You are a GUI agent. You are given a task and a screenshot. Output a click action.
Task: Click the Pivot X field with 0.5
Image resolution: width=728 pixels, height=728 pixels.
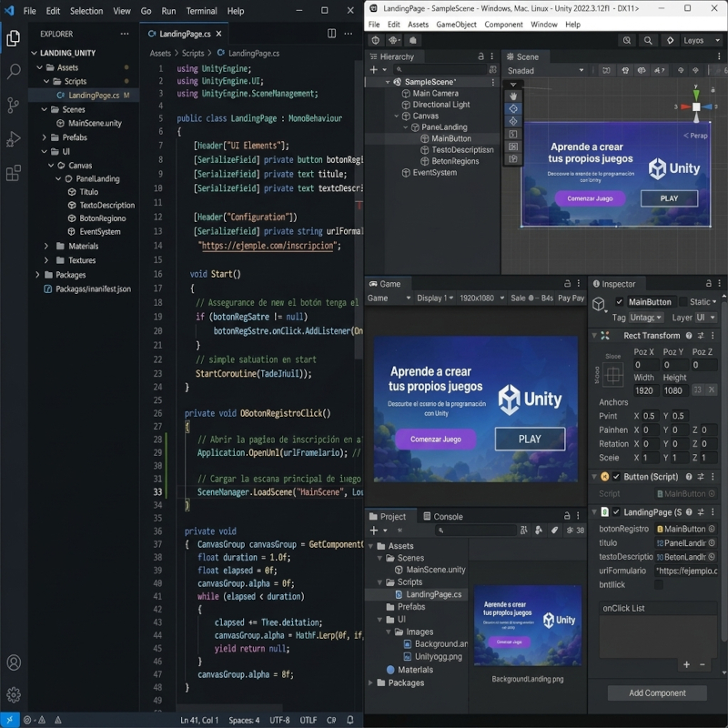[x=651, y=416]
